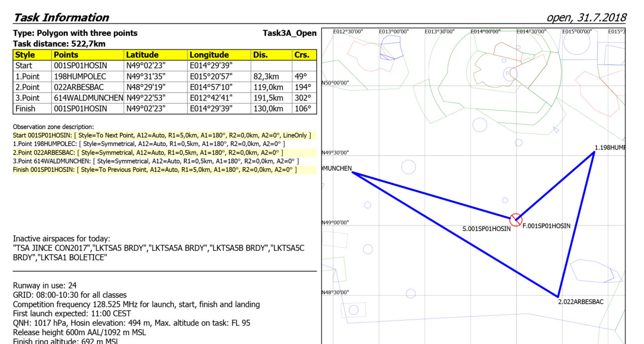Viewport: 644px width, 344px height.
Task: Click the Task3A_Open task name
Action: [x=289, y=33]
